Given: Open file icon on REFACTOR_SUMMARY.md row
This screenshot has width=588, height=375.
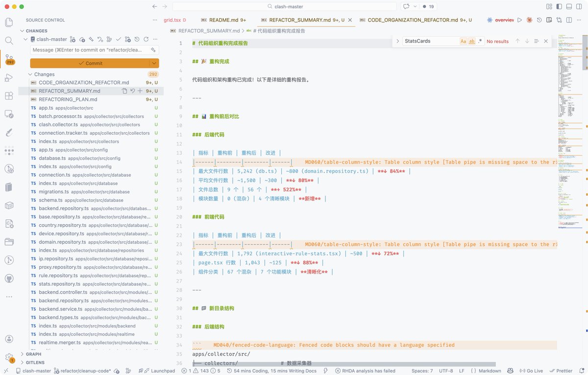Looking at the screenshot, I should (x=124, y=91).
